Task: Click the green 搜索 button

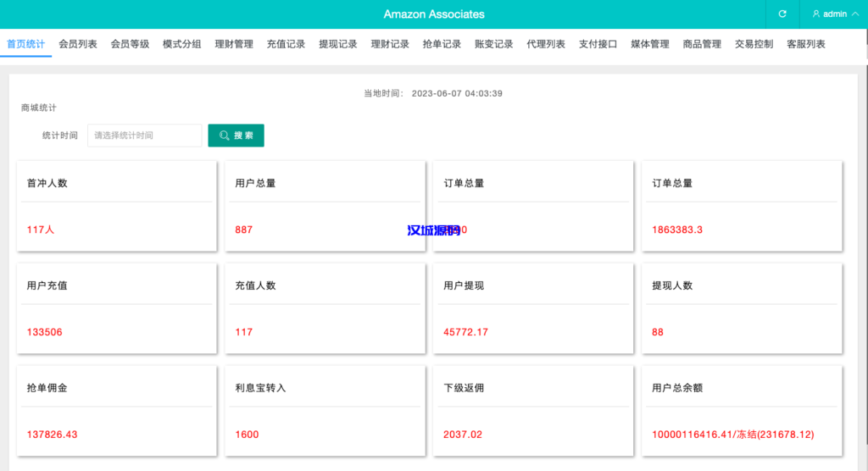Action: click(236, 135)
